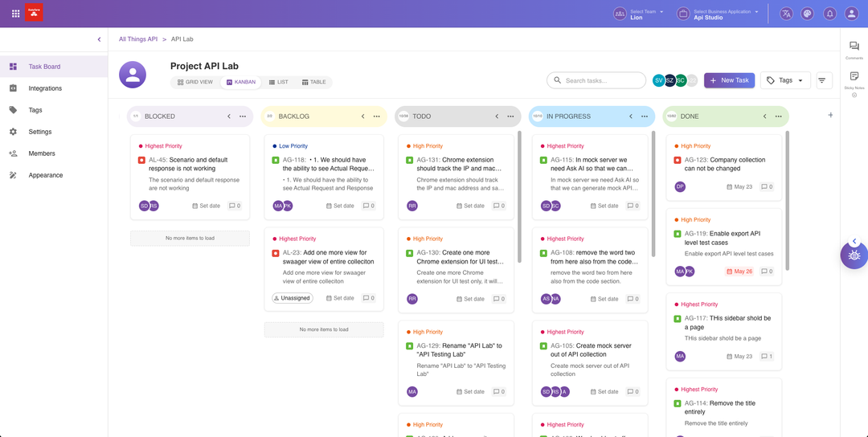Expand the Tags dropdown
868x437 pixels.
[785, 80]
